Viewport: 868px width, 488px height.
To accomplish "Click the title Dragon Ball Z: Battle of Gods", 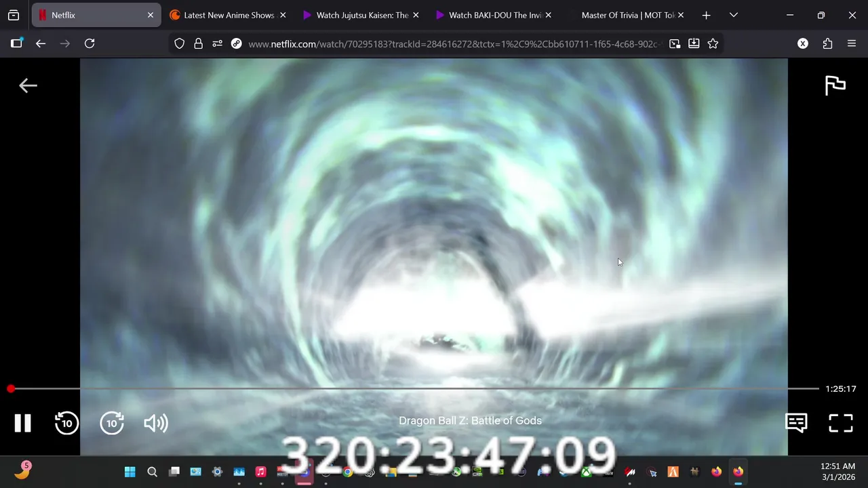I will click(470, 420).
